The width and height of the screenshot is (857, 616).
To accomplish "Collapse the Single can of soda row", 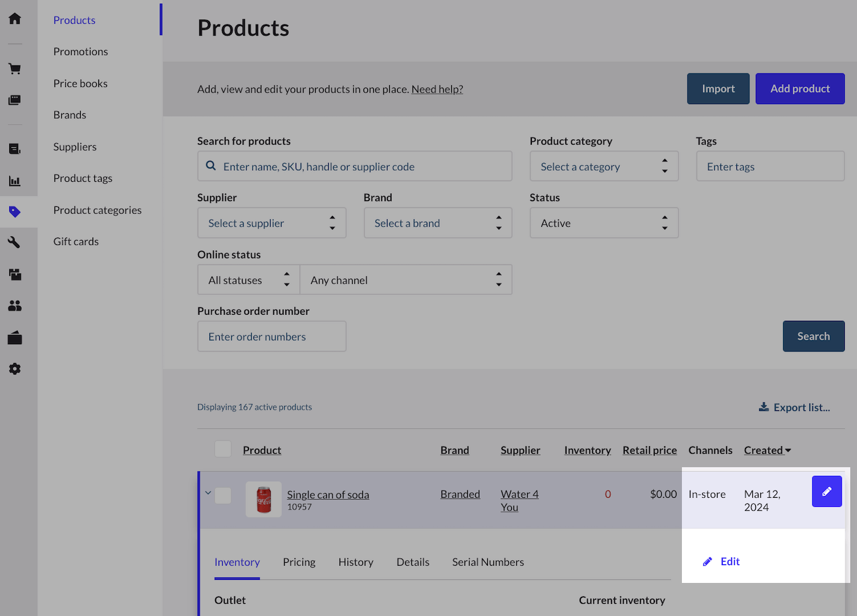I will 208,493.
